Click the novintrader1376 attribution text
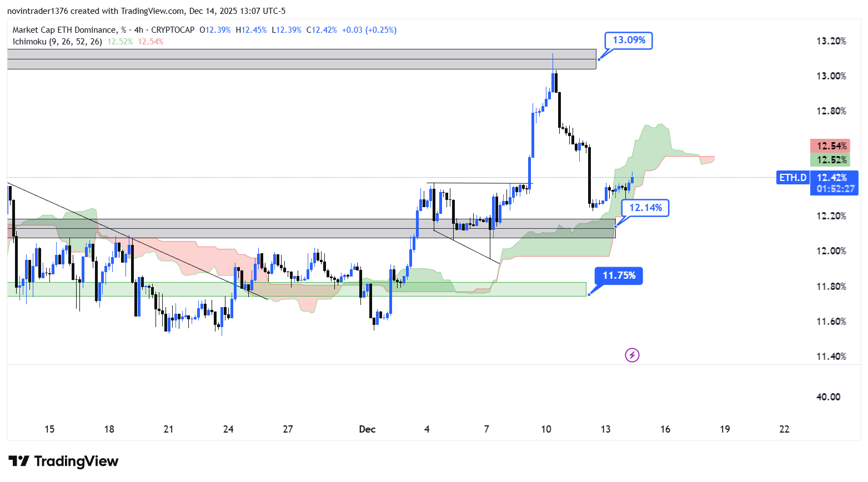The height and width of the screenshot is (482, 868). click(x=38, y=11)
